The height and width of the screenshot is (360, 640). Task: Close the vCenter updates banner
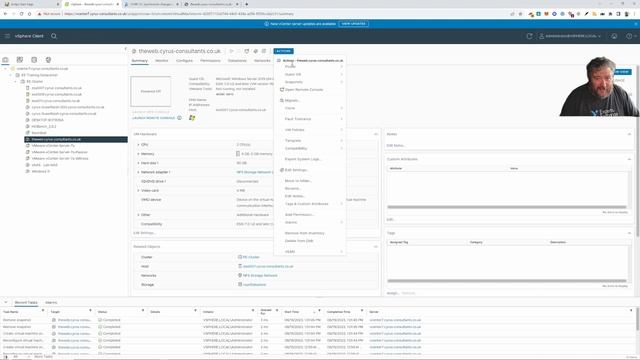[x=636, y=24]
